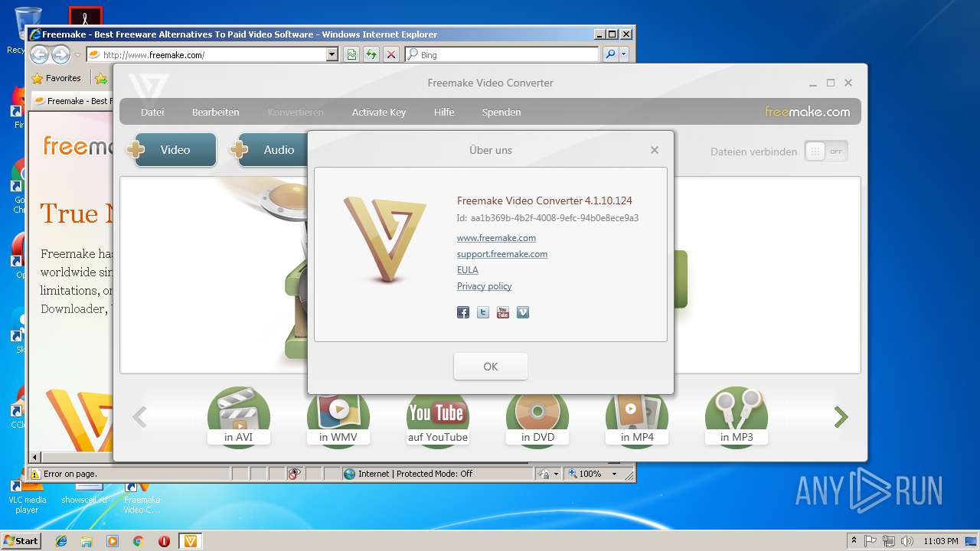The height and width of the screenshot is (551, 980).
Task: Click the freemake.com logo in menu bar
Action: click(x=808, y=112)
